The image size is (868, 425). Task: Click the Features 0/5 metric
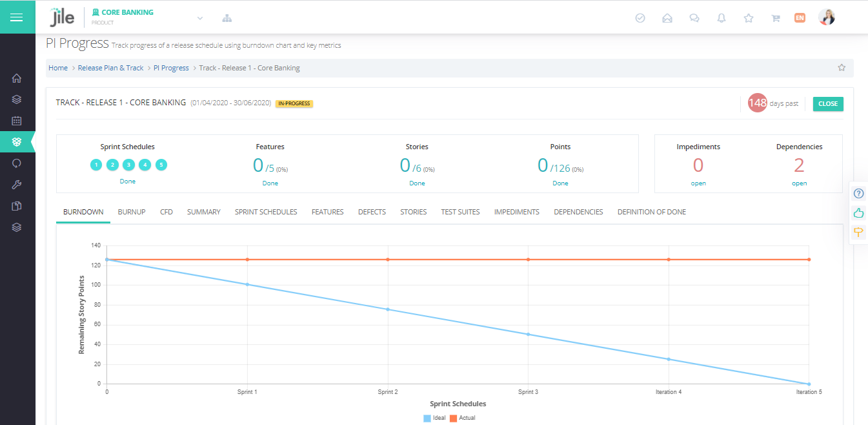coord(270,166)
